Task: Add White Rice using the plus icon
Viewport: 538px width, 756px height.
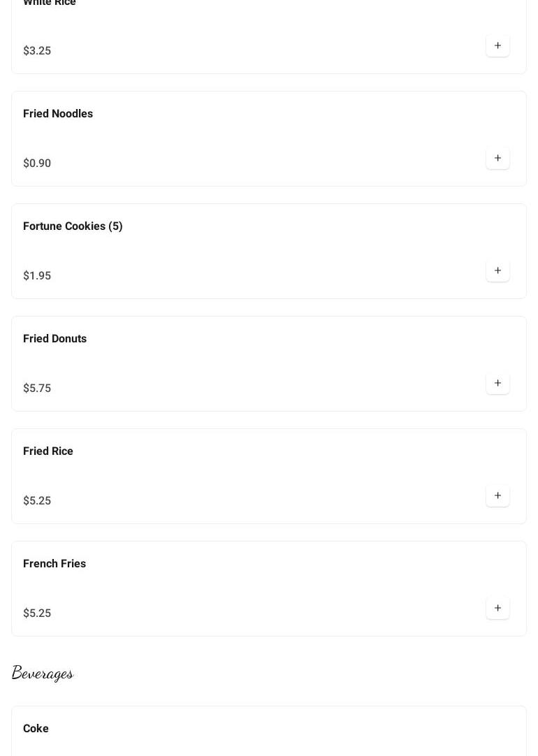Action: 497,46
